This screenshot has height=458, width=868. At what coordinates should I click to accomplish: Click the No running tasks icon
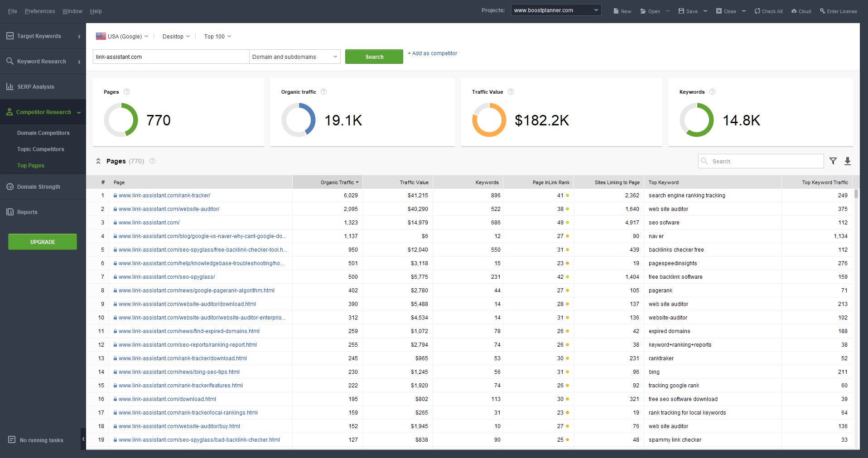point(12,439)
